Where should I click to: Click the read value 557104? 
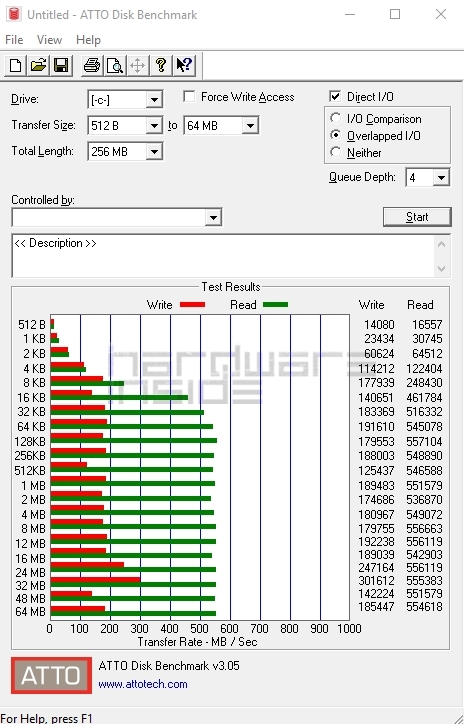point(424,441)
